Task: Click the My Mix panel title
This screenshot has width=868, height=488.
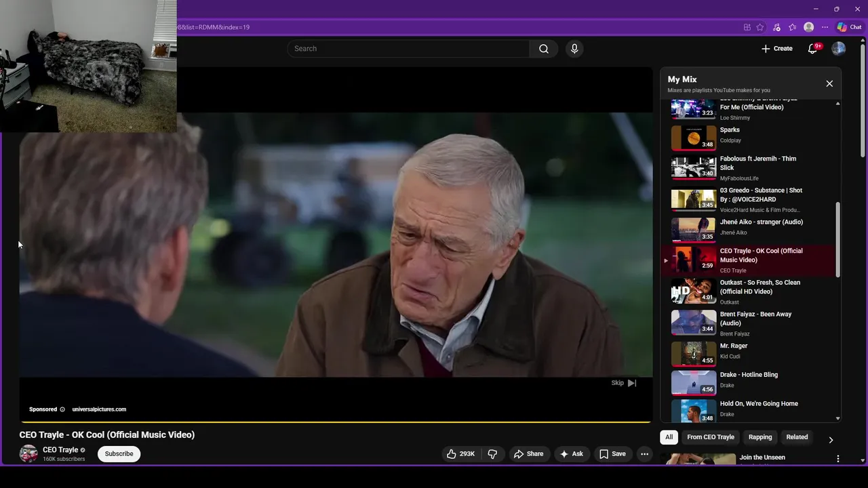Action: 682,79
